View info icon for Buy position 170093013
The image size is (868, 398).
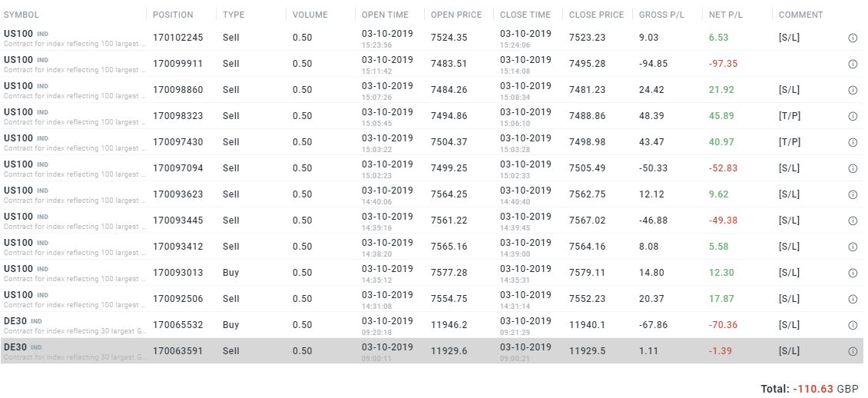coord(853,273)
